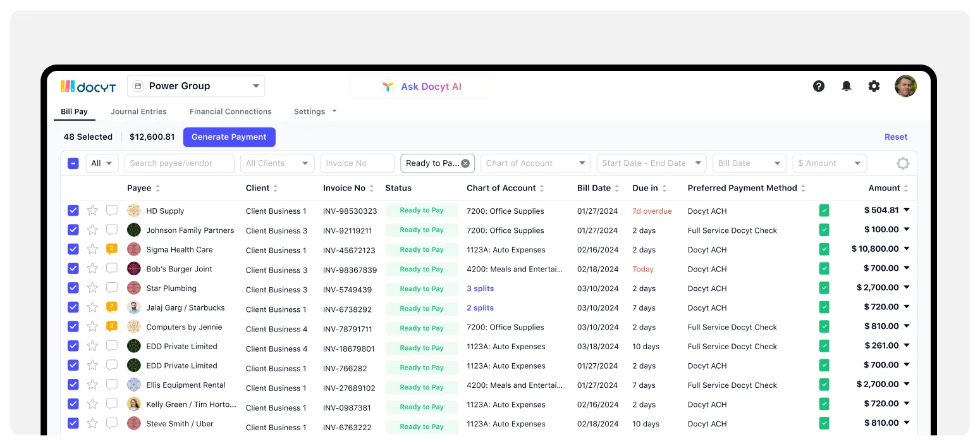Open comment bubble for Kelly Green row

(112, 404)
